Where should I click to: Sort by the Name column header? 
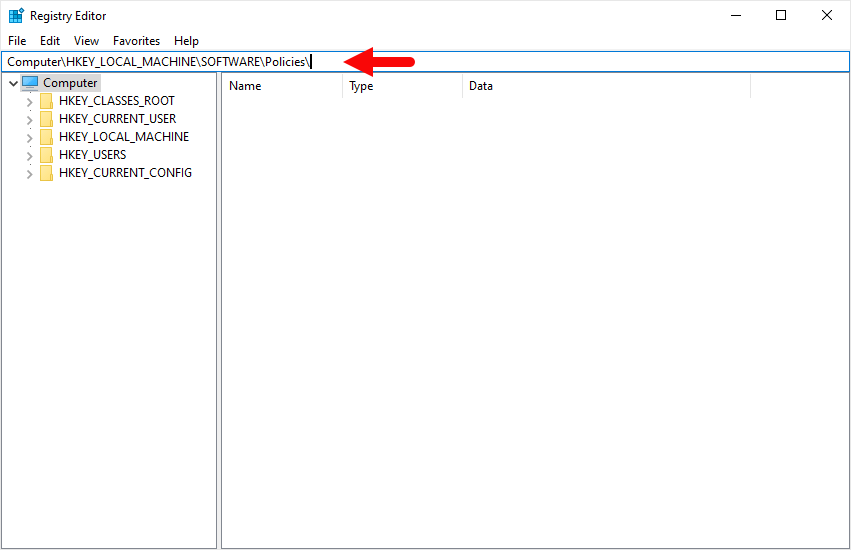pos(282,86)
